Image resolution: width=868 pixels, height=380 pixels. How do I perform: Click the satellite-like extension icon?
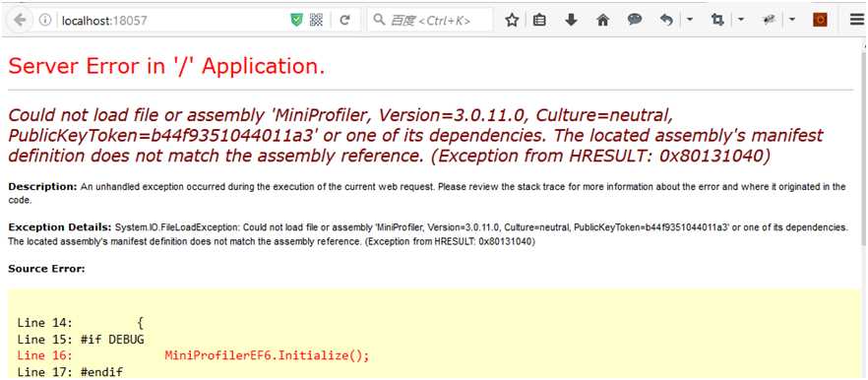[769, 21]
